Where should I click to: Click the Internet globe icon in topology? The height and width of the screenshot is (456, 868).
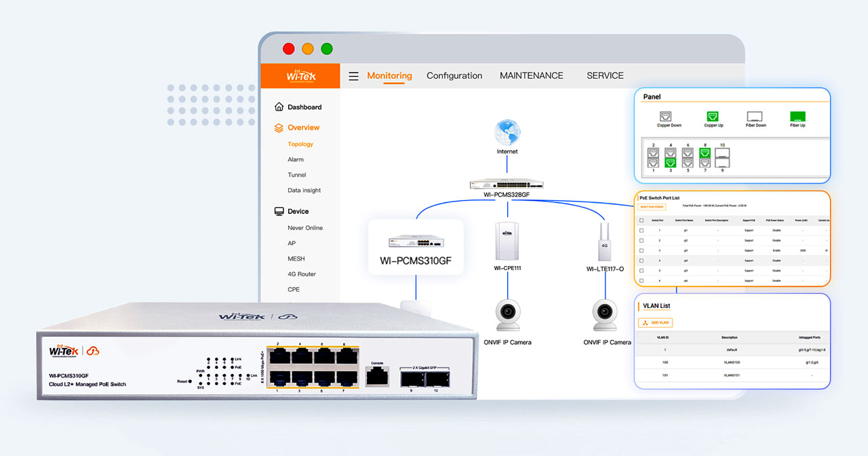click(507, 133)
